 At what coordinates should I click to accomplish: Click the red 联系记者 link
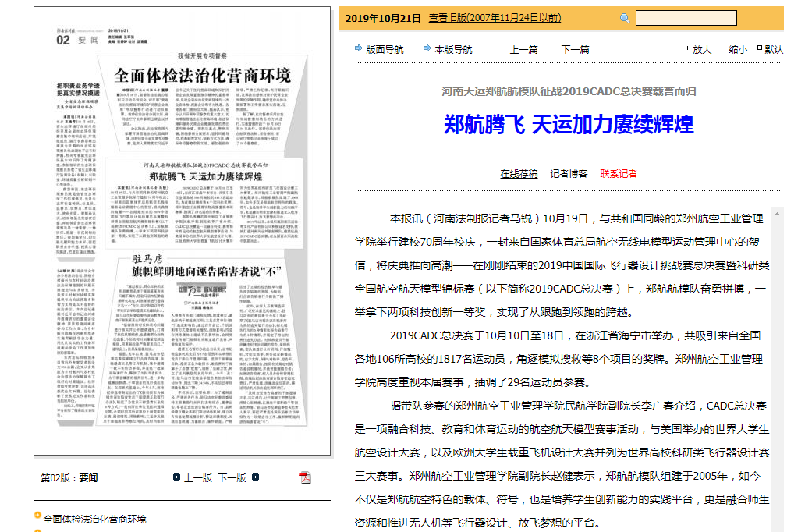(x=619, y=173)
